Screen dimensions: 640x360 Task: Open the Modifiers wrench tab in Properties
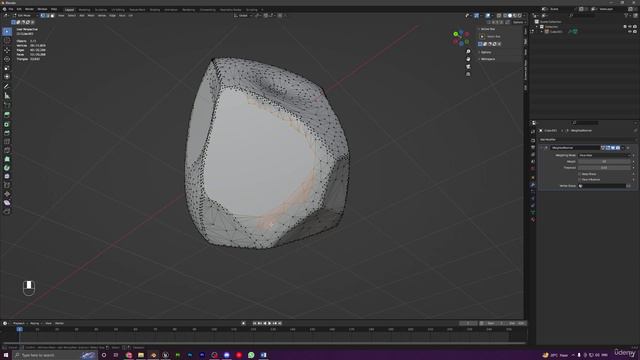[x=533, y=185]
